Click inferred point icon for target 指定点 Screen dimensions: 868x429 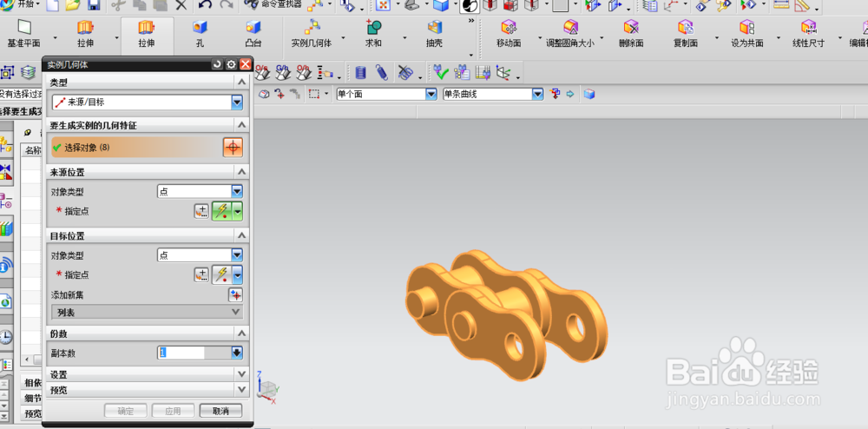tap(221, 275)
